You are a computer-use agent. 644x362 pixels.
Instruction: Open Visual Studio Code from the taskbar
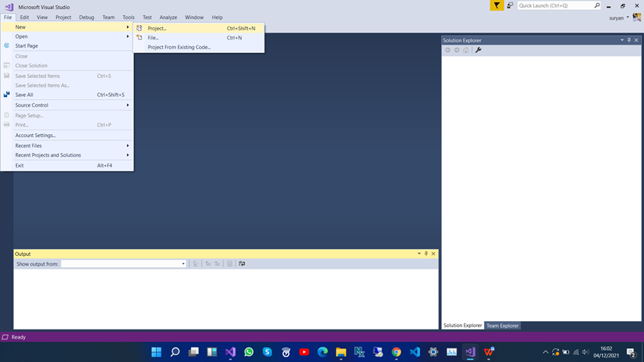pos(415,352)
